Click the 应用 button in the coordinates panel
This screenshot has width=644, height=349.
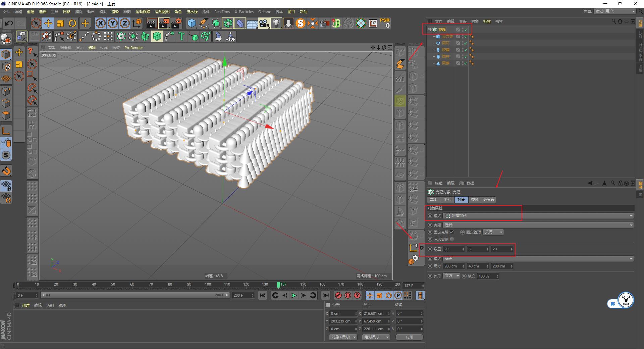click(409, 337)
